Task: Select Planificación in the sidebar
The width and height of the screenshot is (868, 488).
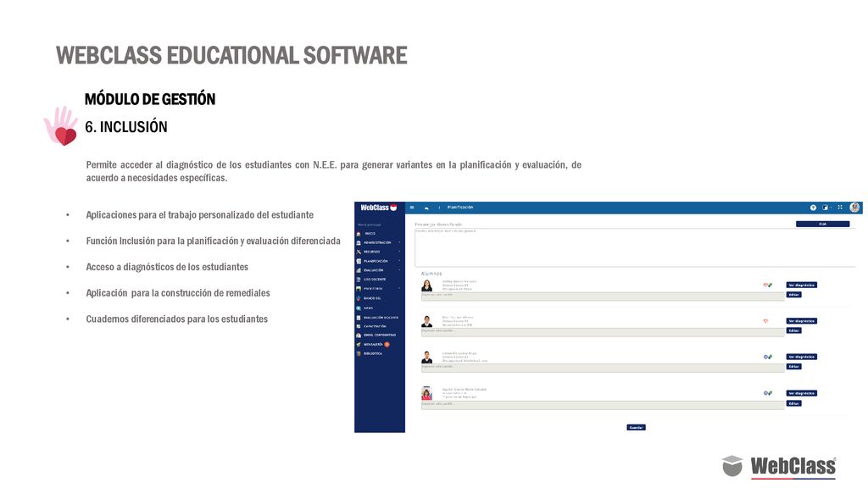Action: click(x=376, y=261)
